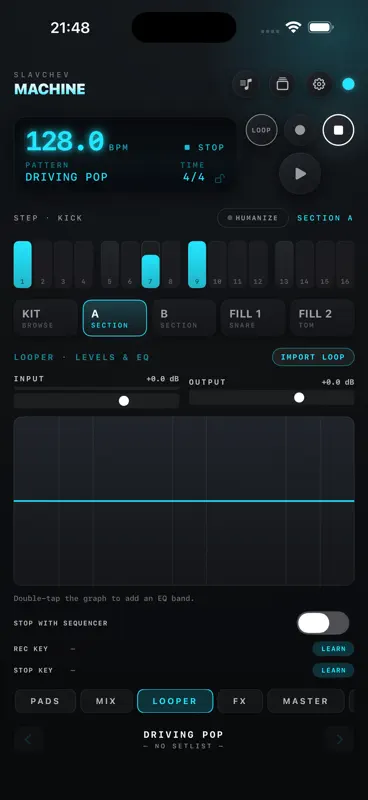Select the A SECTION button
The image size is (368, 800).
pyautogui.click(x=115, y=318)
